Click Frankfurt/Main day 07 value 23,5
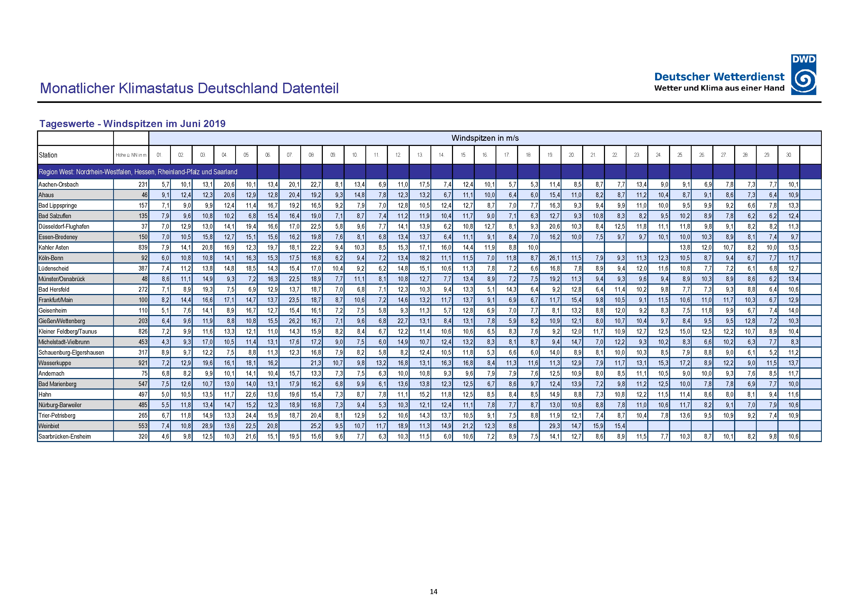 tap(294, 300)
